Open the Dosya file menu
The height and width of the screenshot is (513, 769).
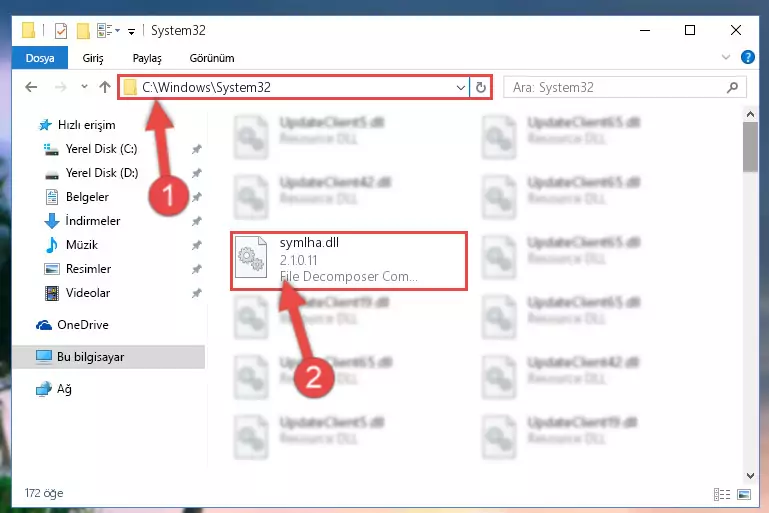40,58
